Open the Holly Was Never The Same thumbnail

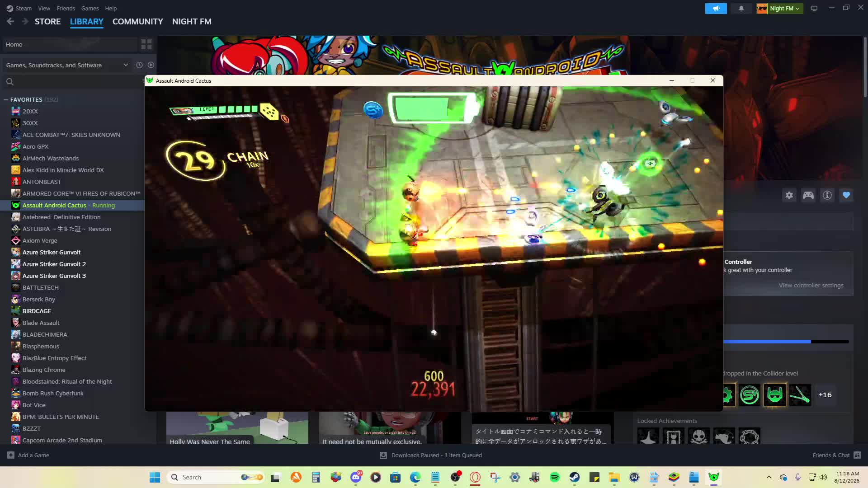pos(237,428)
